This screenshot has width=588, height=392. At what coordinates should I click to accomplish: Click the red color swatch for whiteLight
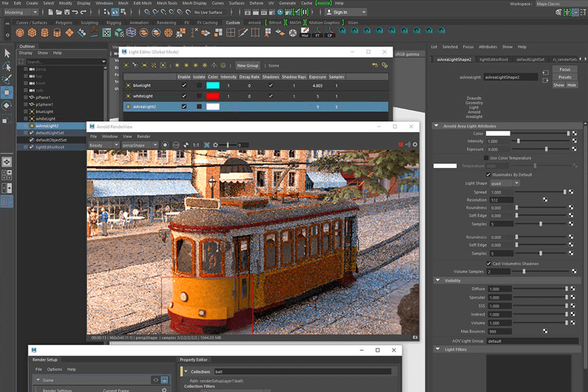coord(213,96)
